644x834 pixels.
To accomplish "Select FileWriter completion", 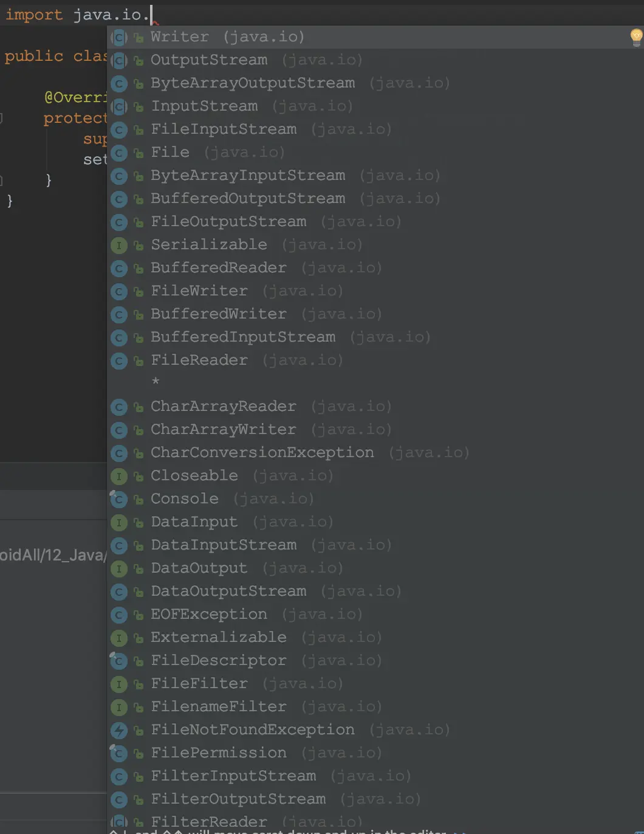I will [375, 291].
